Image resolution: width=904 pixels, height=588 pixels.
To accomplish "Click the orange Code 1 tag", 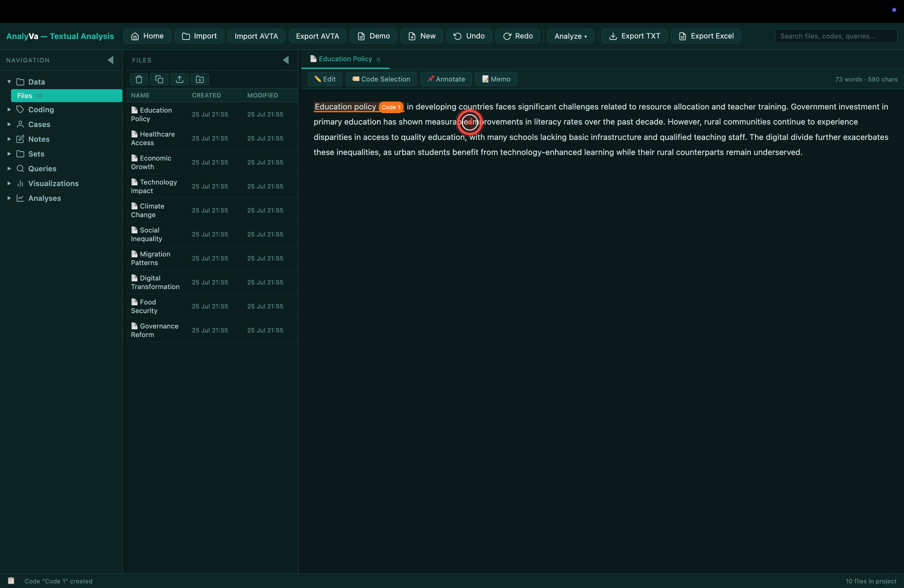I will [x=391, y=107].
